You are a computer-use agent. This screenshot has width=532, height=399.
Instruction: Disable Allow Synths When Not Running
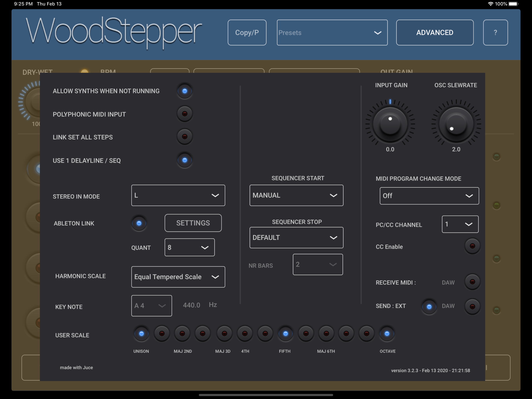pos(184,91)
